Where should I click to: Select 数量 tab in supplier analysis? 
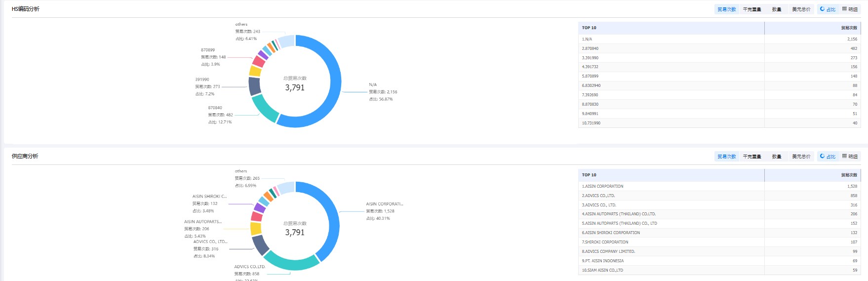point(777,157)
